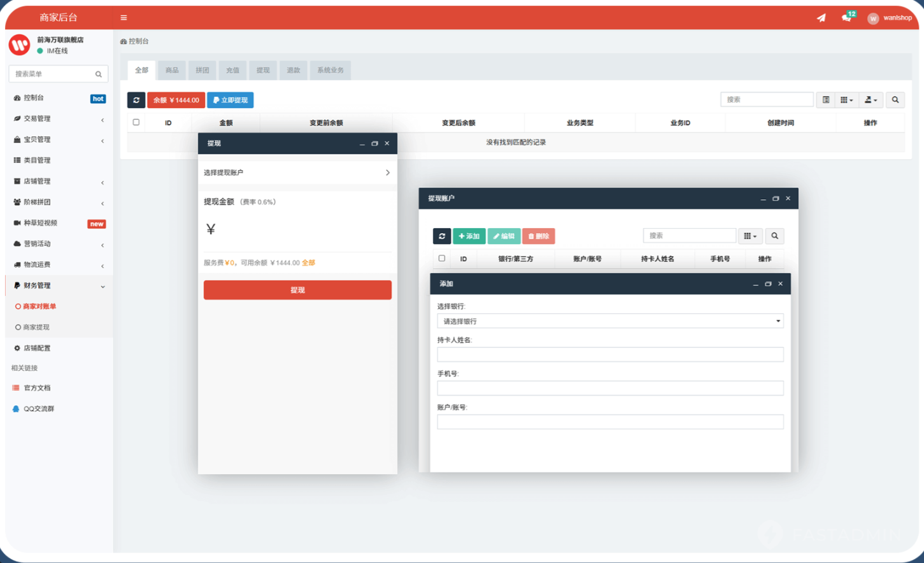Refresh the 提现账户 account list
924x563 pixels.
point(442,236)
